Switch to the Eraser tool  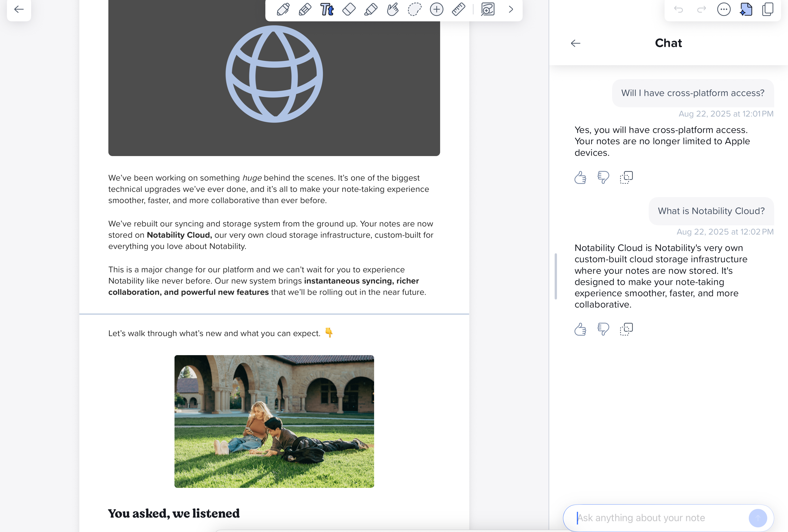click(x=349, y=10)
